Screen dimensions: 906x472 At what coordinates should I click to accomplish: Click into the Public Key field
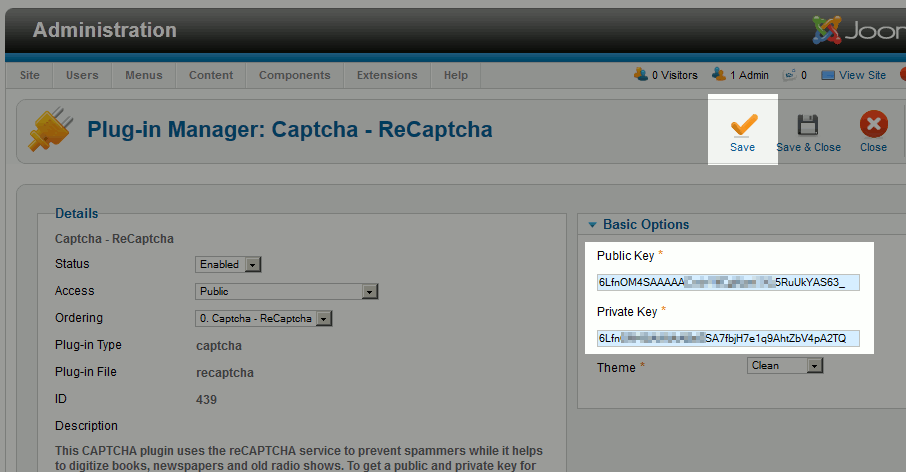pos(727,282)
